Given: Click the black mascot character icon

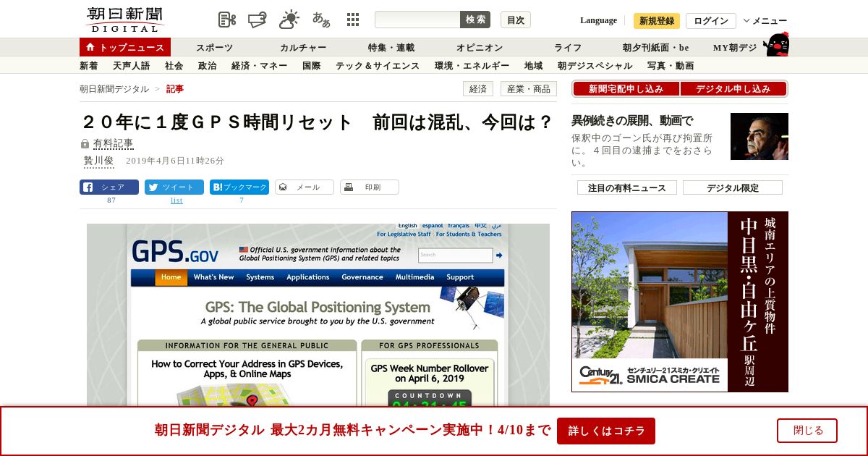Looking at the screenshot, I should click(x=776, y=45).
